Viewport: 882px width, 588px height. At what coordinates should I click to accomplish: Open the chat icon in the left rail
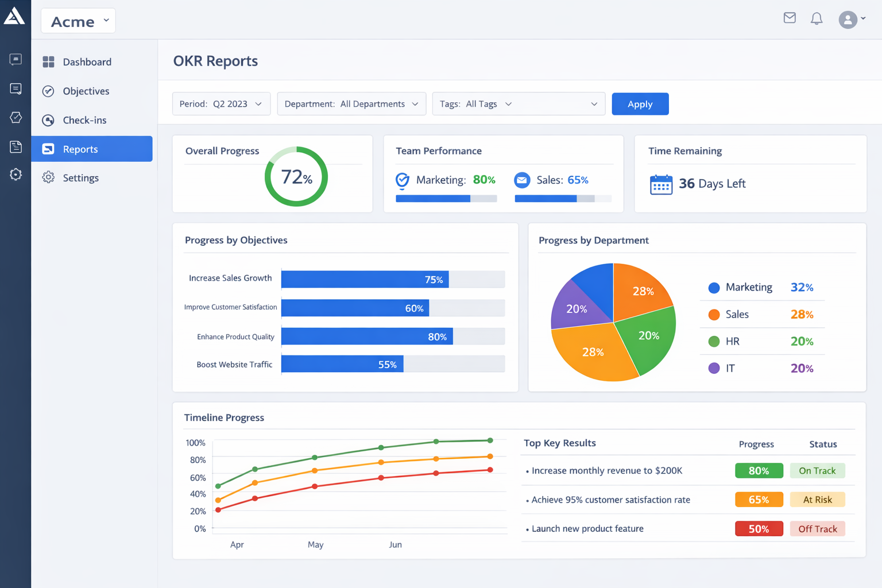tap(16, 59)
